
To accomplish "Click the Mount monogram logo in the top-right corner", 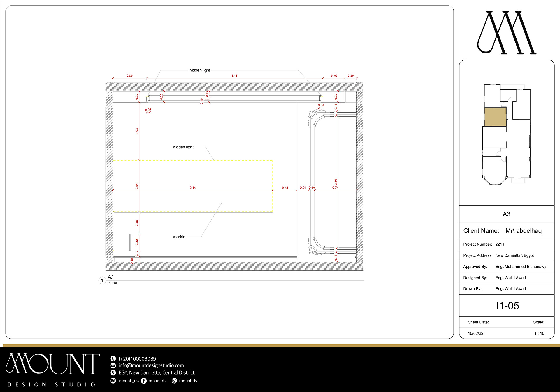I will 507,33.
